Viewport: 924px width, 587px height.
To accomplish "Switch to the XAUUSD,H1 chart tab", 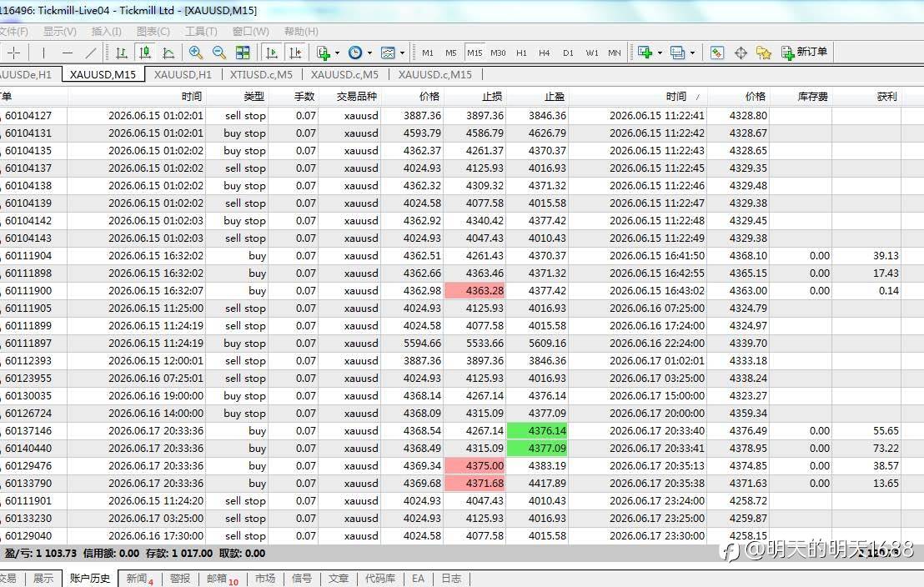I will point(183,74).
